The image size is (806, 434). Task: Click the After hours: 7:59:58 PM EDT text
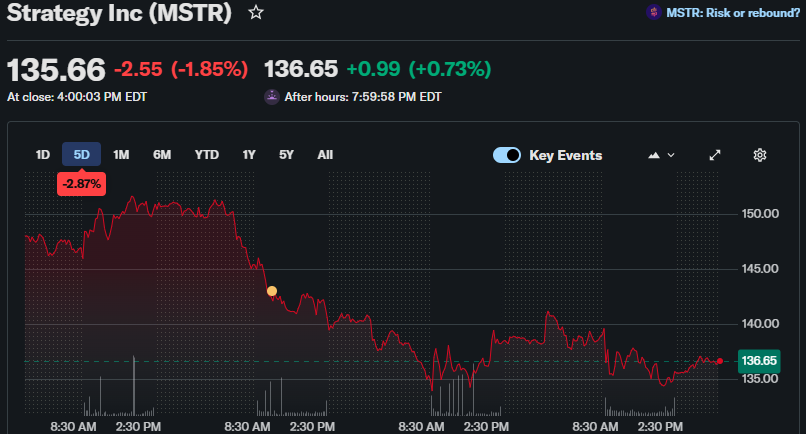click(363, 97)
